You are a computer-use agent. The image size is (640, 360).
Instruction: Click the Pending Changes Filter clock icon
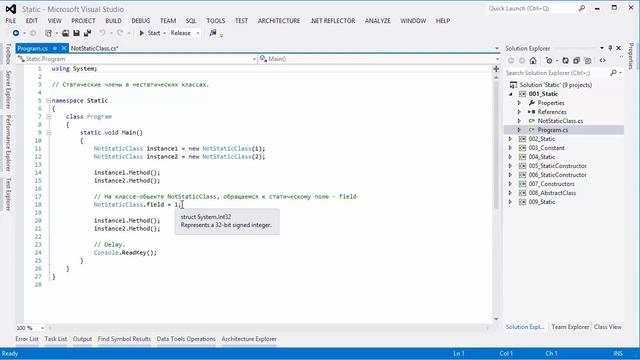[549, 61]
